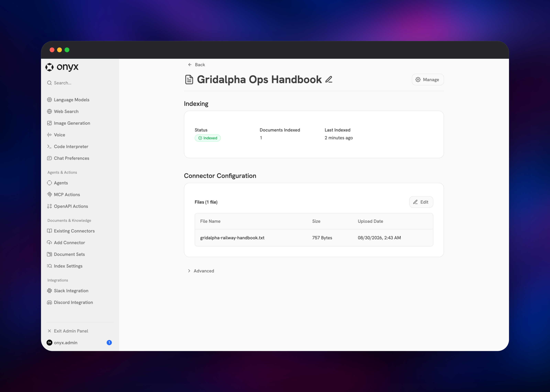Focus the sidebar Search field
The image size is (550, 392).
pos(80,83)
